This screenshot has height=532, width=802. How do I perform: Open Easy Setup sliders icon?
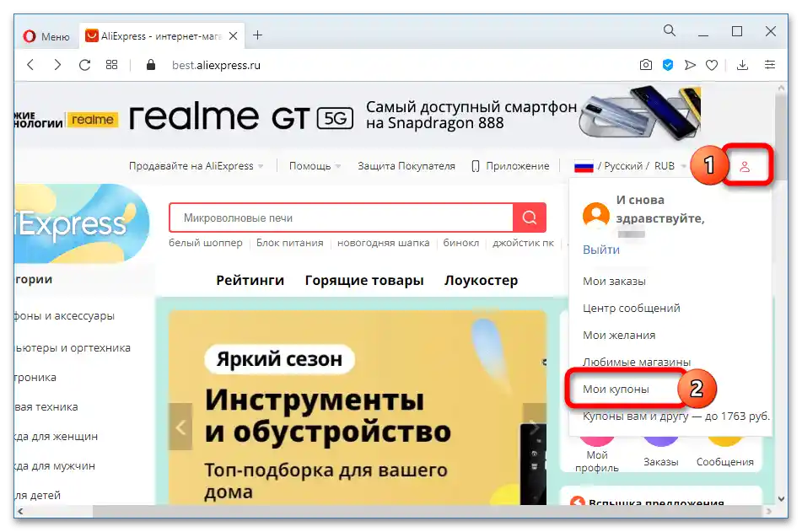(769, 65)
